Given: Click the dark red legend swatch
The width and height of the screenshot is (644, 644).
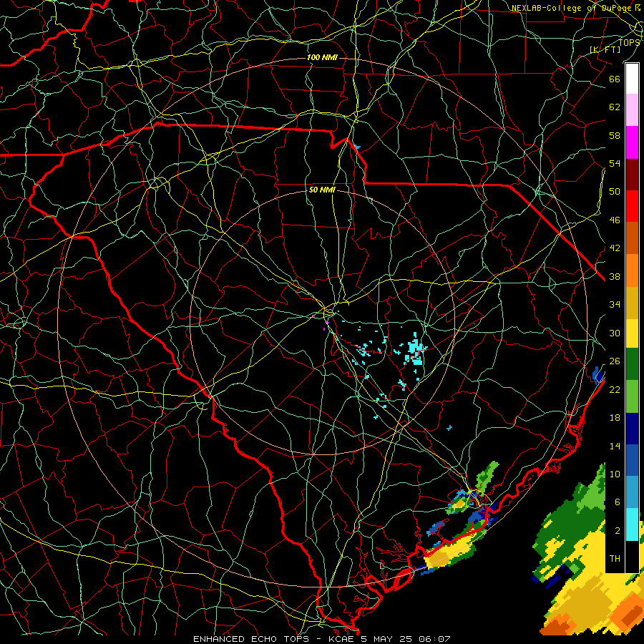Looking at the screenshot, I should tap(632, 175).
